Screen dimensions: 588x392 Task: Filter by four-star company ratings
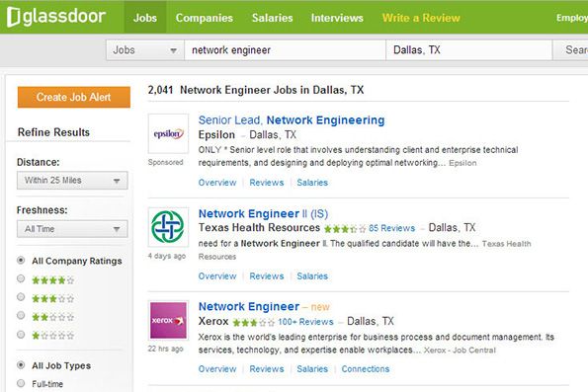point(21,278)
